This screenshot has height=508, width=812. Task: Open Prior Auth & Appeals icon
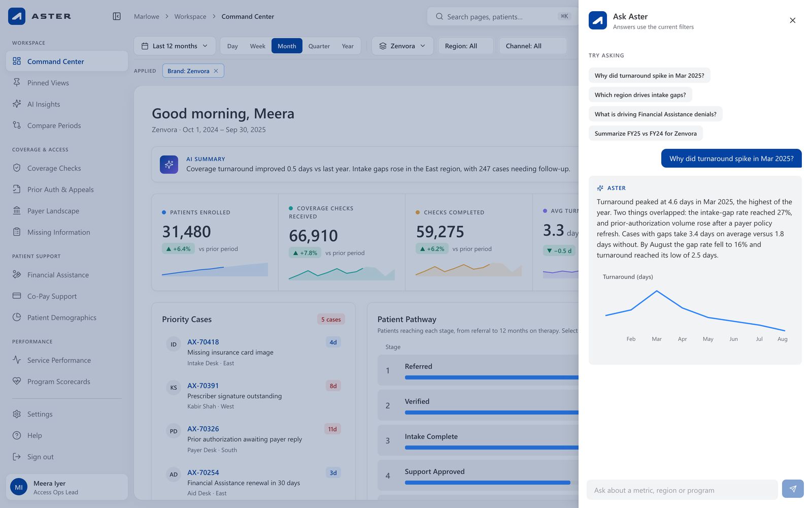[17, 189]
